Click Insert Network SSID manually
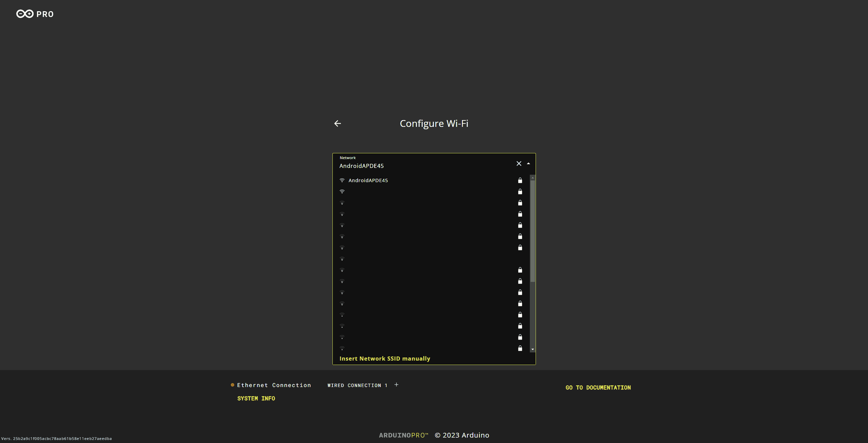868x443 pixels. (385, 359)
